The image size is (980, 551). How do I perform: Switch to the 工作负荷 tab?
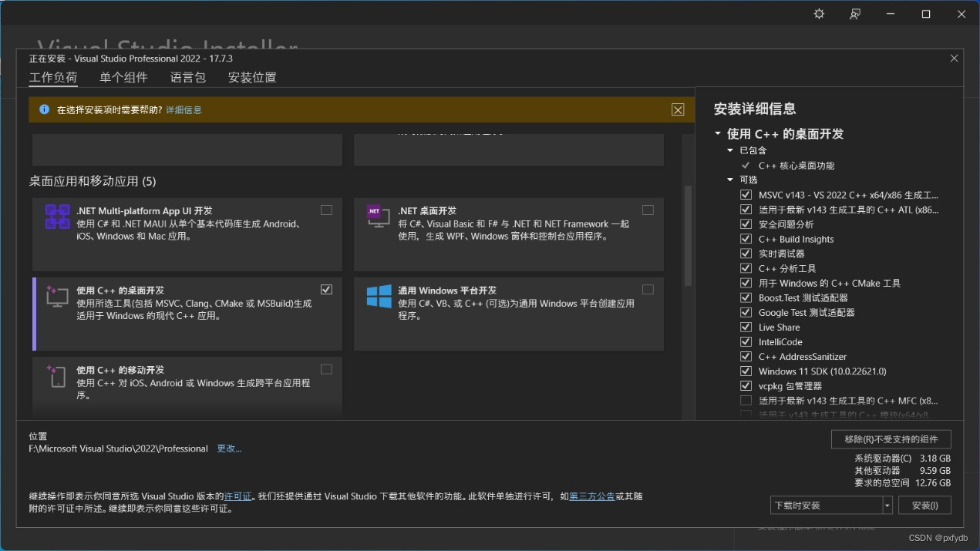tap(53, 77)
